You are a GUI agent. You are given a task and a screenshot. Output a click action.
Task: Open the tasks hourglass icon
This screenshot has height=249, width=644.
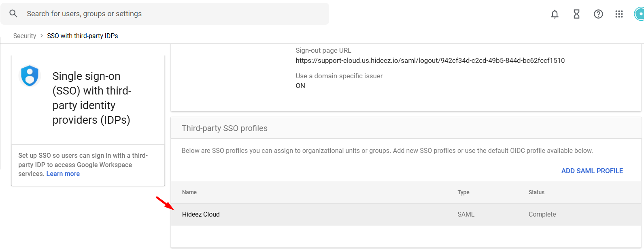click(x=576, y=14)
